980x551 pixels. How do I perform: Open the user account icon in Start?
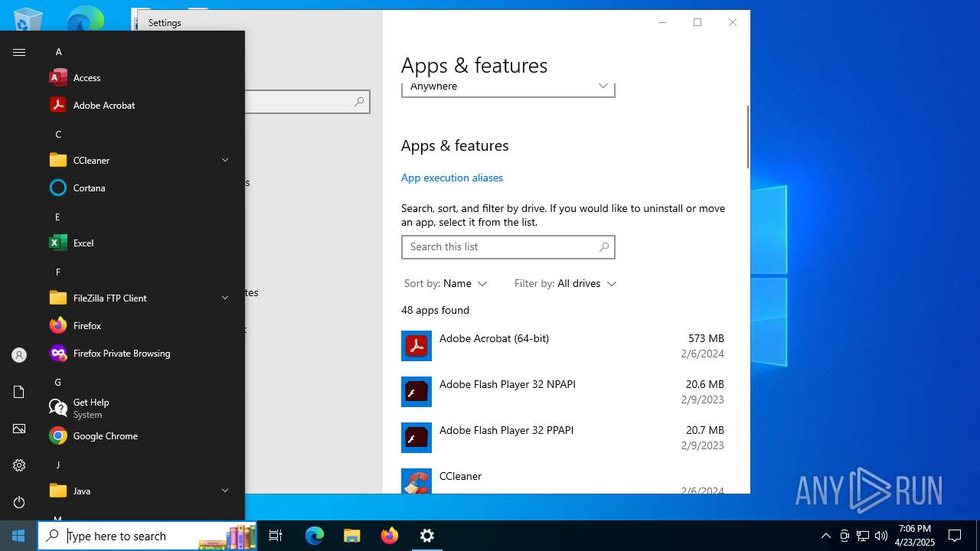coord(19,355)
